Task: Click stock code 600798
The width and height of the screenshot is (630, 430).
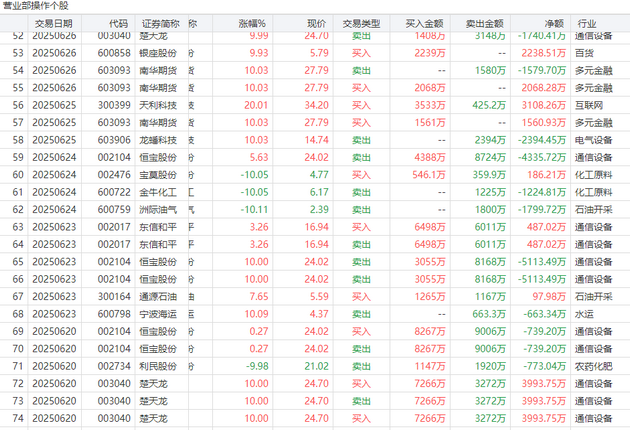Action: 114,314
